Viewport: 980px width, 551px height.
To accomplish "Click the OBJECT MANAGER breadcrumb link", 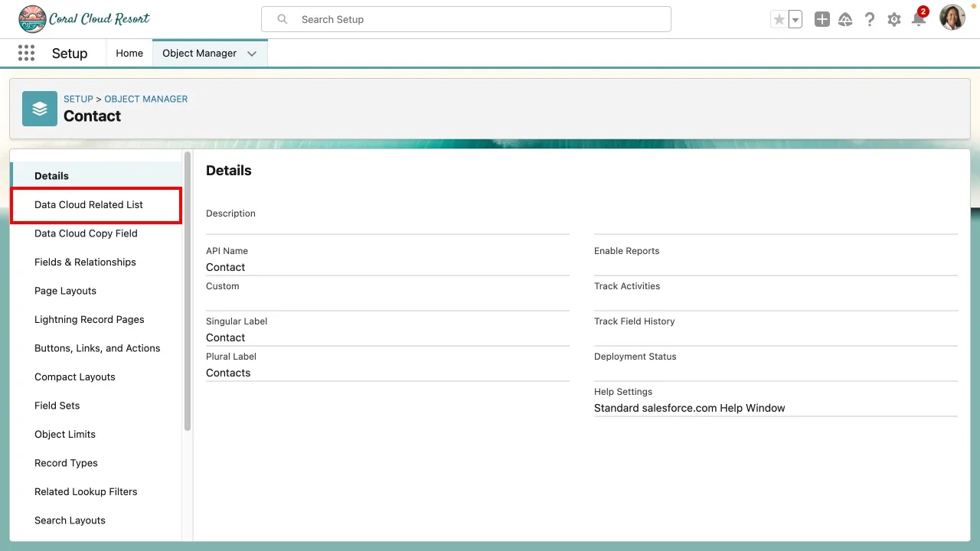I will [x=145, y=99].
